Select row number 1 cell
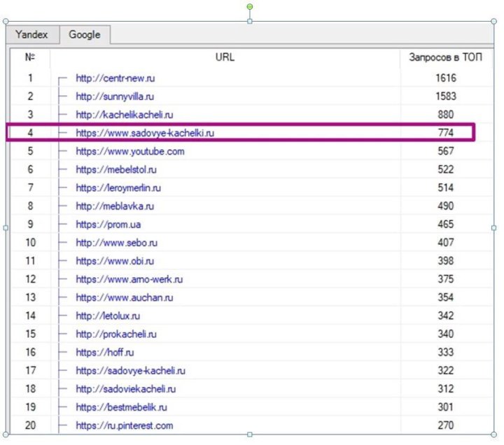 coord(30,78)
